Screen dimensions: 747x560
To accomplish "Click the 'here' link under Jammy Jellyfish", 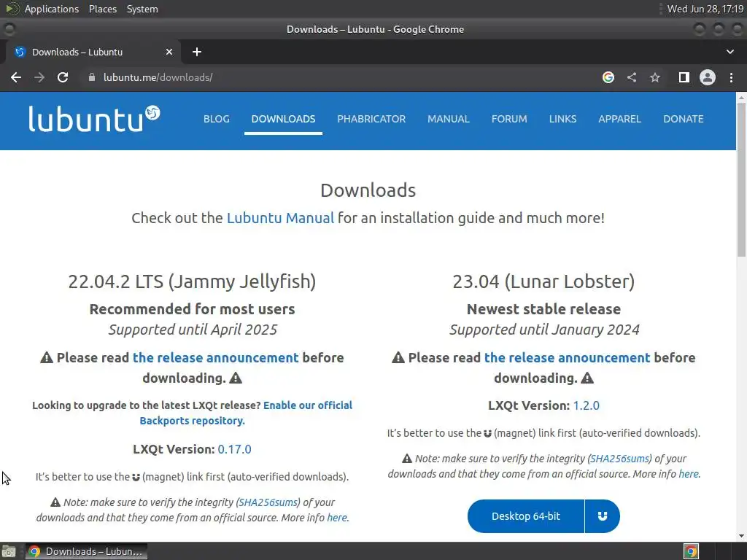I will tap(337, 518).
